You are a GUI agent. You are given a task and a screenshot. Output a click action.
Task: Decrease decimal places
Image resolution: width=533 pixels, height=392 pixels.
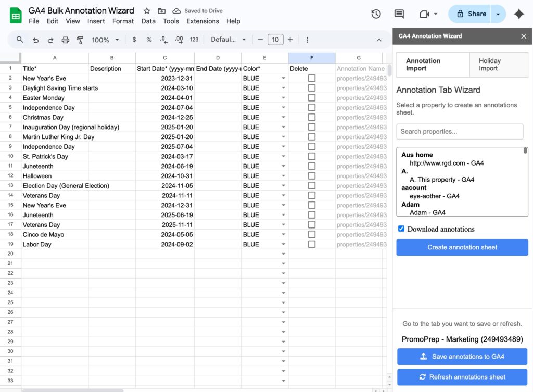coord(163,40)
